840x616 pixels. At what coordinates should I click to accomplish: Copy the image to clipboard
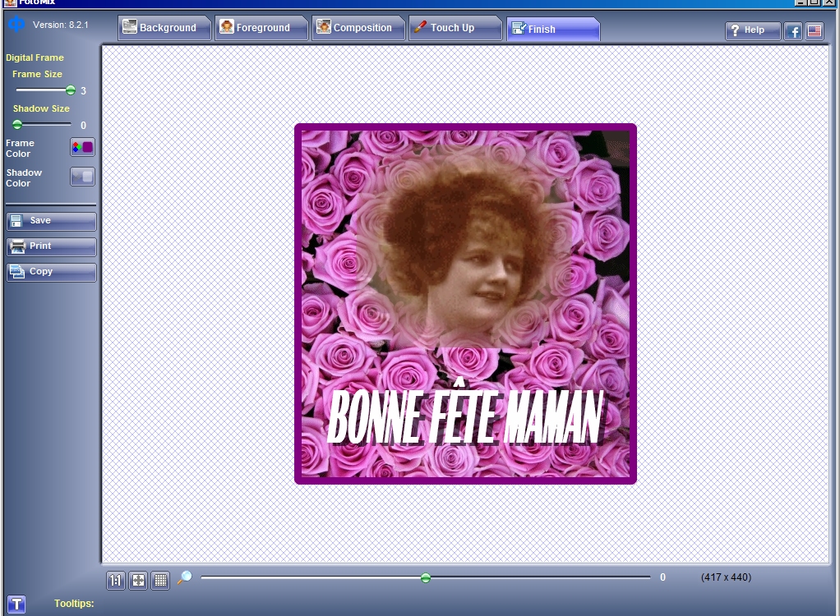[x=52, y=272]
